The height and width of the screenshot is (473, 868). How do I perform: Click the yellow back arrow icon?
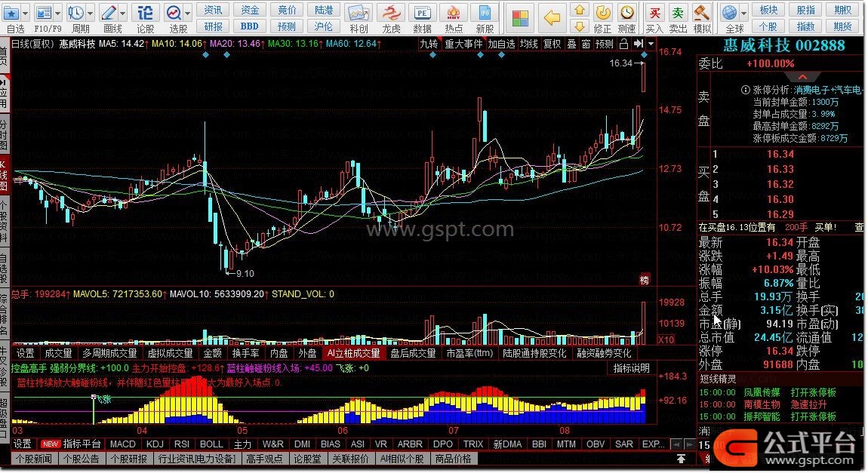click(552, 18)
